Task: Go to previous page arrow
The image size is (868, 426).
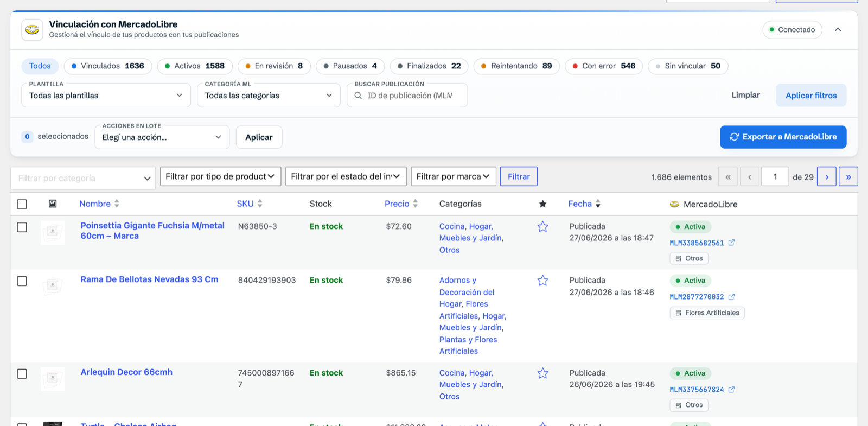Action: 750,177
